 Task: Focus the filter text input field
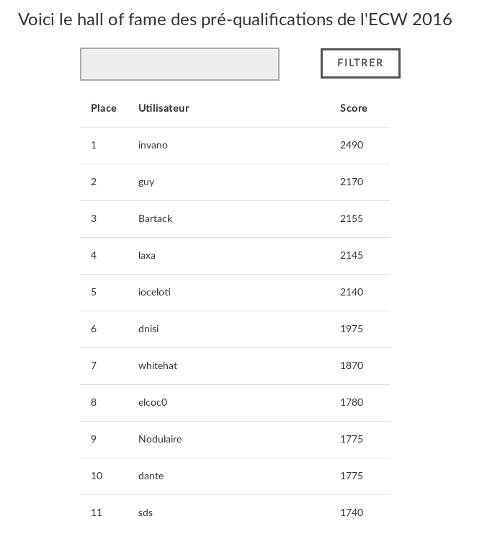tap(180, 64)
